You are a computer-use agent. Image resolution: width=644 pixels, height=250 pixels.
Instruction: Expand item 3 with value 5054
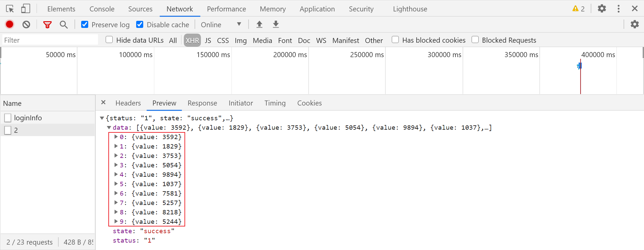tap(116, 165)
